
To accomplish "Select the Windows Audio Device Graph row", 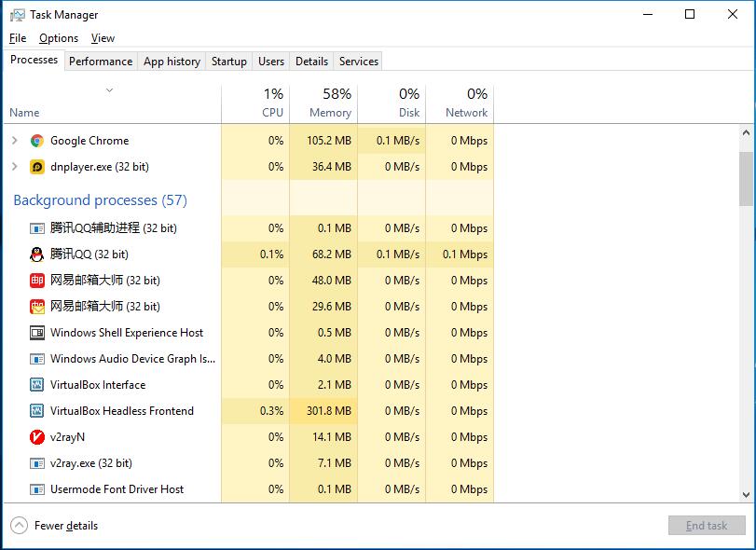I will coord(132,359).
